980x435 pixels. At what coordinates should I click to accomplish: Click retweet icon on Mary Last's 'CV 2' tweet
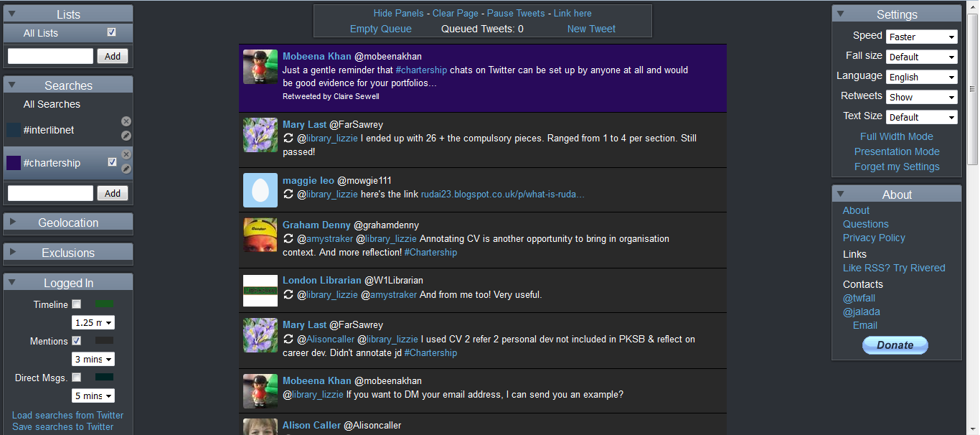point(288,339)
